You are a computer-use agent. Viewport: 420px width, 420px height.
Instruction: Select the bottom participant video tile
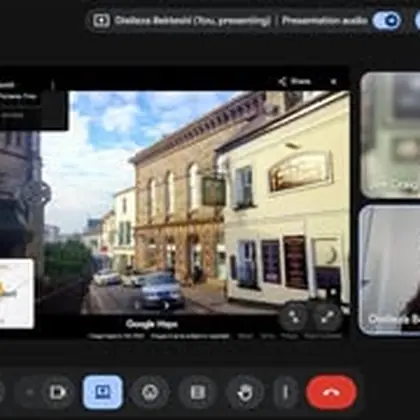(x=389, y=270)
